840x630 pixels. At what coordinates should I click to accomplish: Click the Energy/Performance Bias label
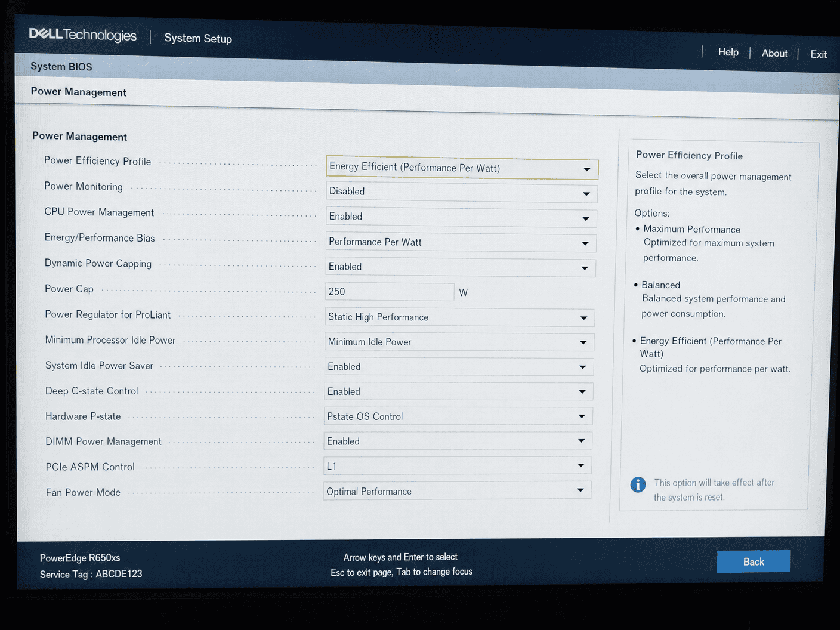100,237
